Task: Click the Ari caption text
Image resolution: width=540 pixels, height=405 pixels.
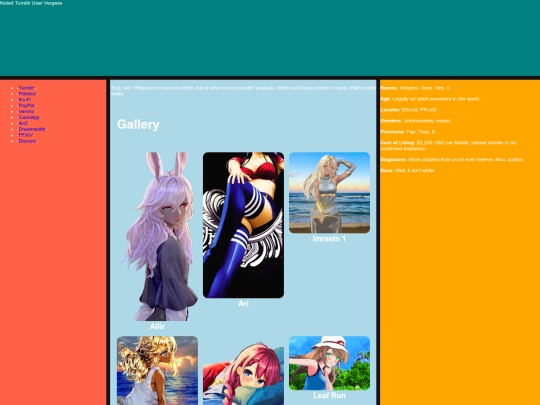Action: coord(243,304)
